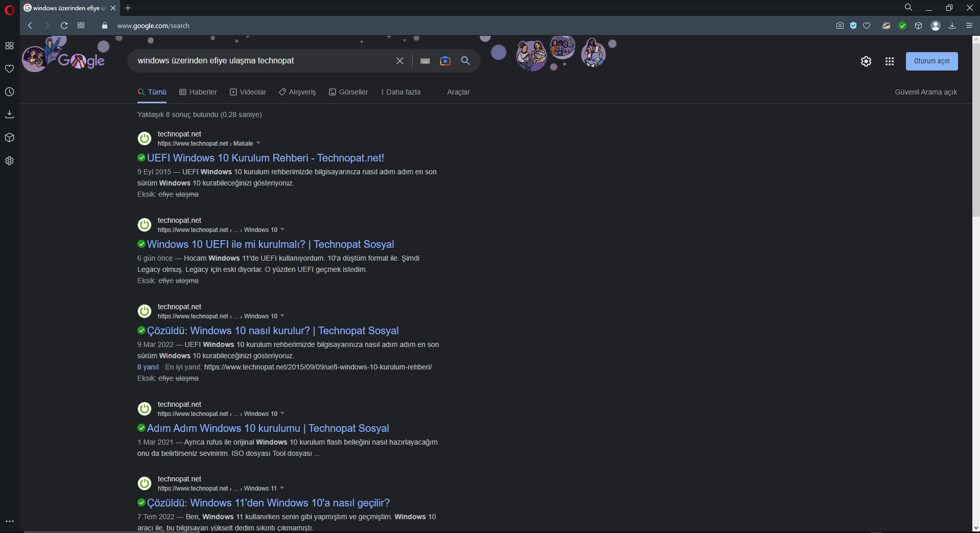Expand URL options arrow for 'Çözüldü: Windows 10 nasıl kurulur?'

click(282, 316)
